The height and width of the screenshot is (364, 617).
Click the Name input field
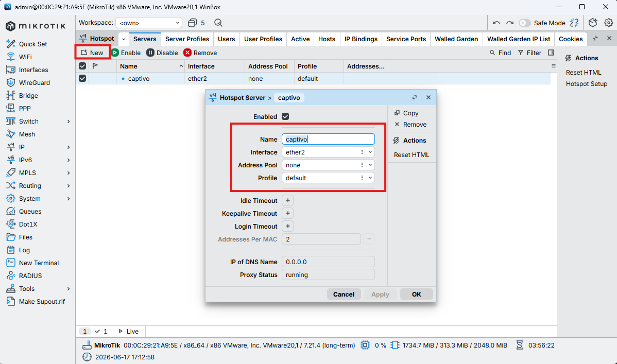pos(328,140)
